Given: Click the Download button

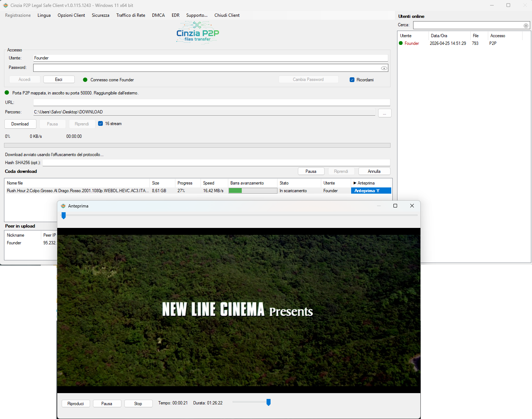Looking at the screenshot, I should point(20,124).
